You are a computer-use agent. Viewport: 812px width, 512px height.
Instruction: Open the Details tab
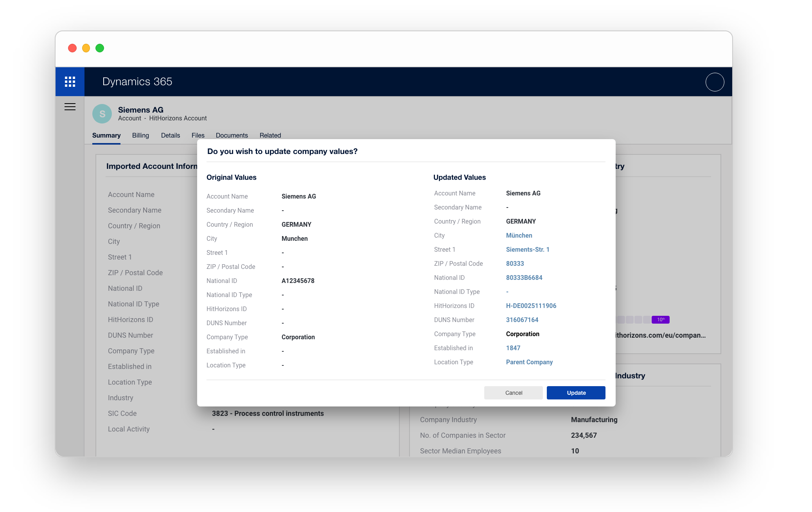click(x=171, y=135)
